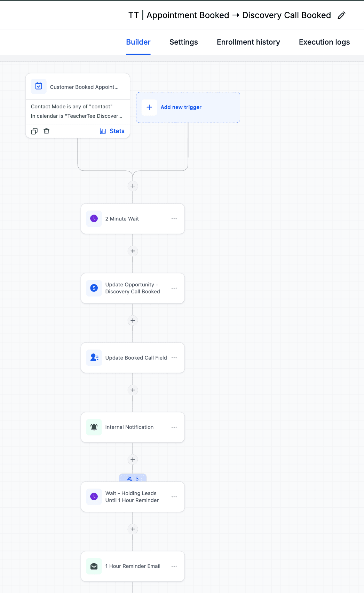364x593 pixels.
Task: Click the calendar icon on trigger card
Action: (x=39, y=86)
